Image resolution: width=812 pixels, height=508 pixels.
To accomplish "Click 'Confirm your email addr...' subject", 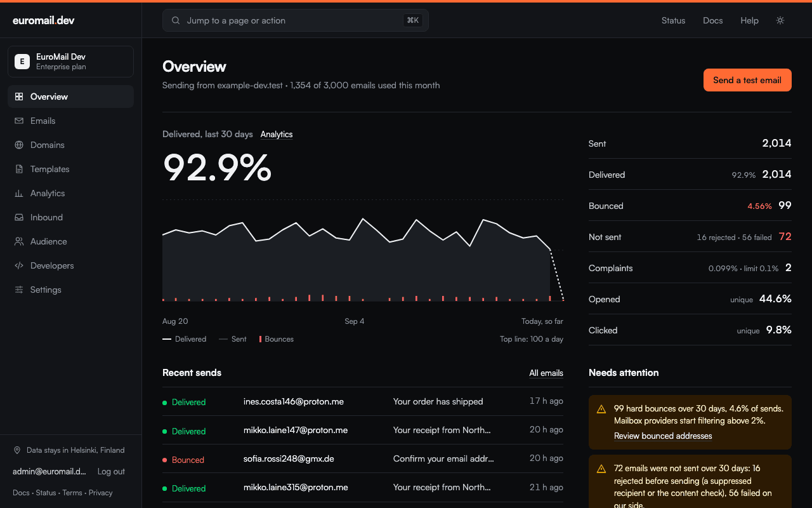I will (443, 458).
